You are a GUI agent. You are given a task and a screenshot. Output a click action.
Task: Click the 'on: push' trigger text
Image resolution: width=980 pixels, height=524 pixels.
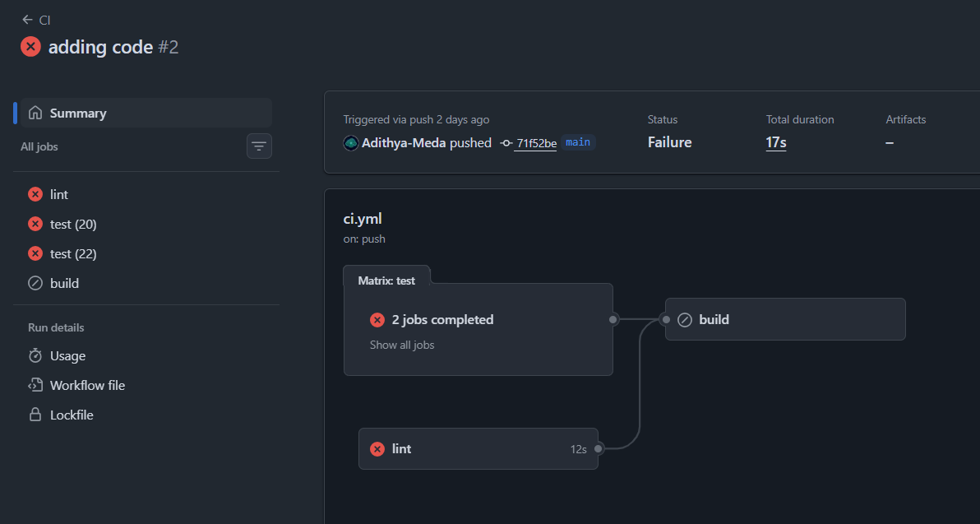(x=364, y=239)
